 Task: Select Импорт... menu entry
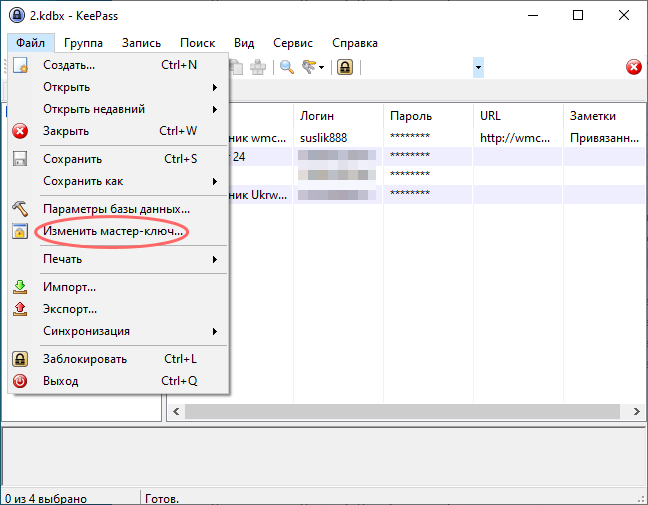[118, 287]
